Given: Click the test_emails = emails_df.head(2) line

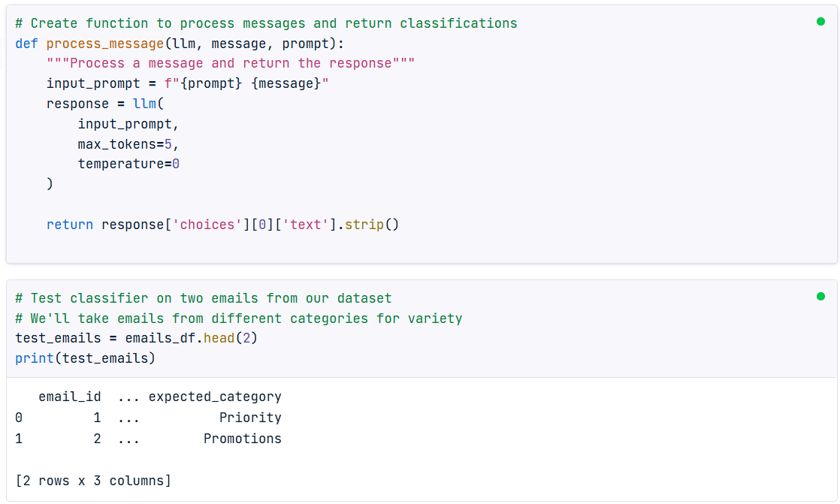Looking at the screenshot, I should [x=136, y=338].
